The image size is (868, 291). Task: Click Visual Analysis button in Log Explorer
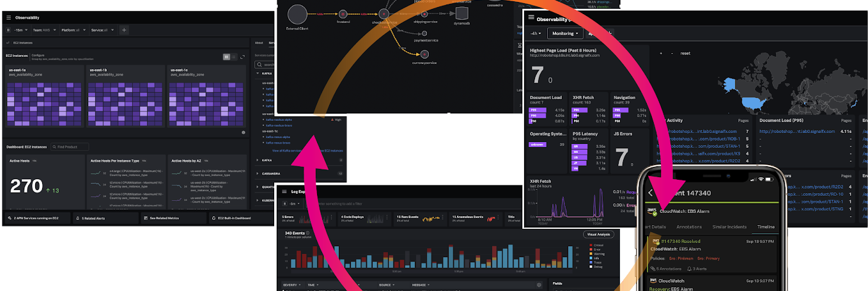pyautogui.click(x=598, y=234)
